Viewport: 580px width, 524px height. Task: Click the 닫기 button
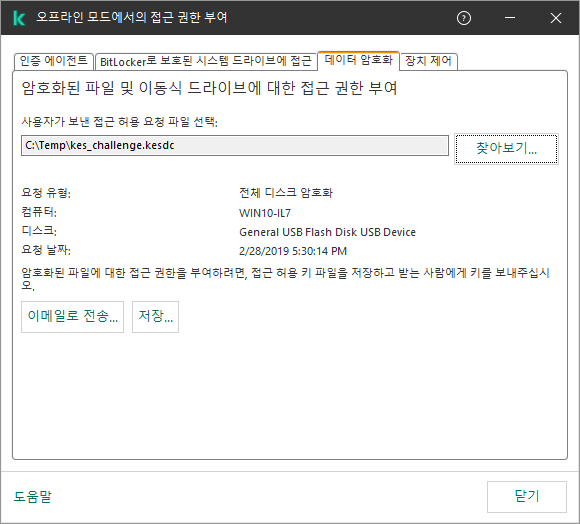[x=527, y=496]
